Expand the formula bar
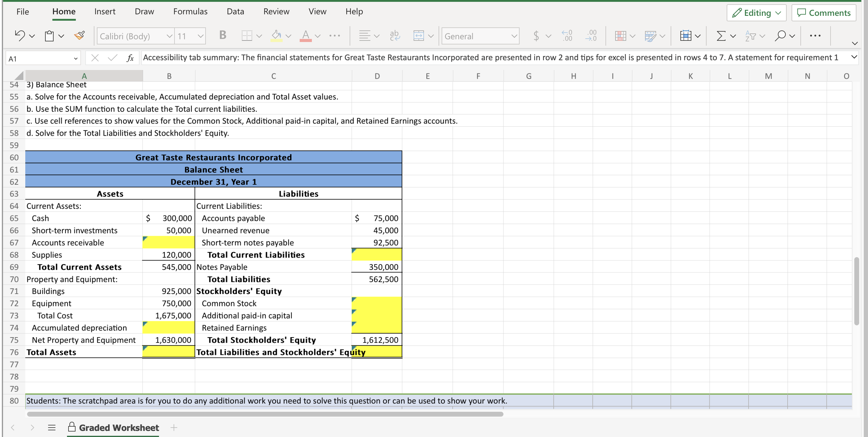The image size is (868, 437). [x=855, y=57]
